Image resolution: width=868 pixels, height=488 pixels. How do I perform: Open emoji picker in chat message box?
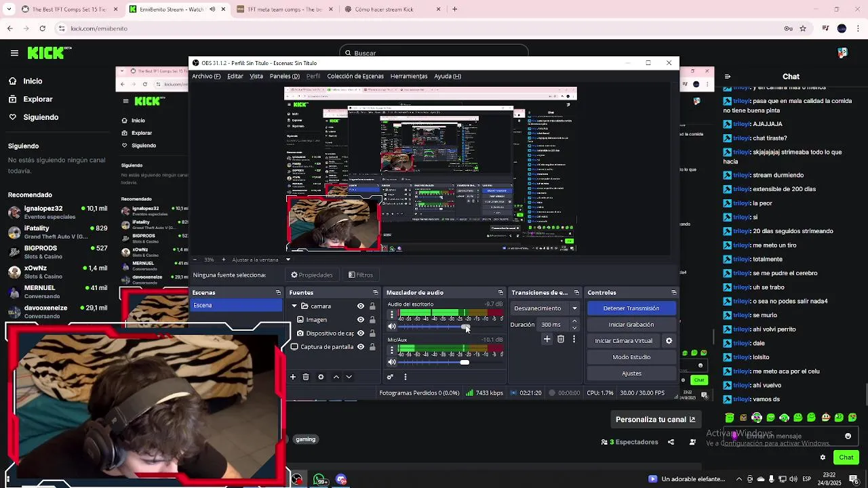tap(848, 436)
